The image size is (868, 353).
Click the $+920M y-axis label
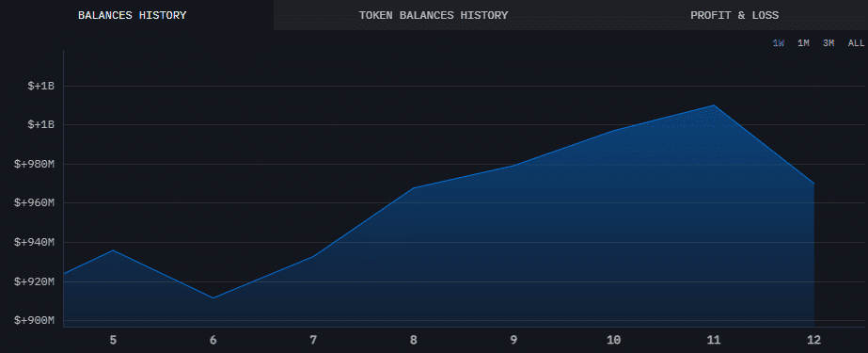tap(34, 281)
